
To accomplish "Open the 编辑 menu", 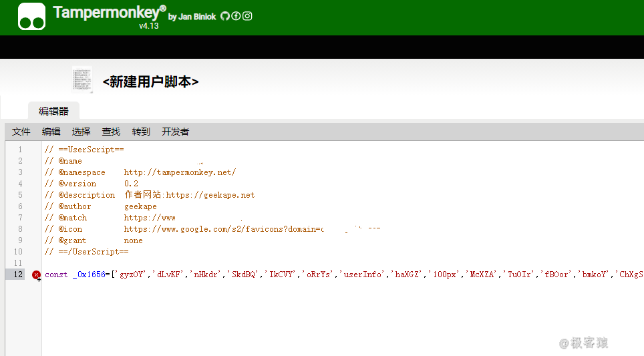I will [51, 132].
